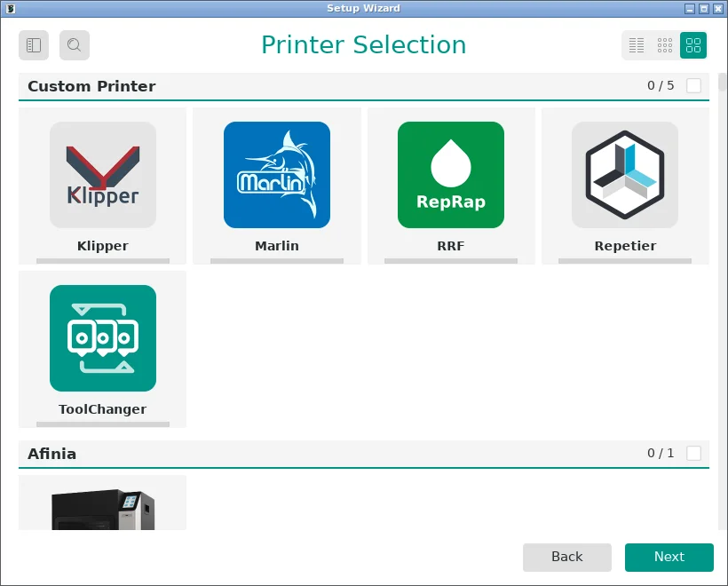This screenshot has height=586, width=728.
Task: Close the Setup Wizard window
Action: [x=717, y=8]
